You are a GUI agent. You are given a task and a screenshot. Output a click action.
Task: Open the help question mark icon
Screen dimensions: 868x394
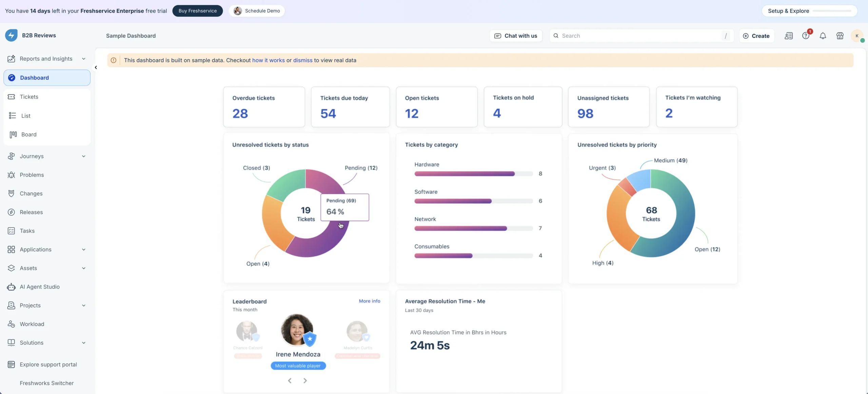(x=806, y=36)
